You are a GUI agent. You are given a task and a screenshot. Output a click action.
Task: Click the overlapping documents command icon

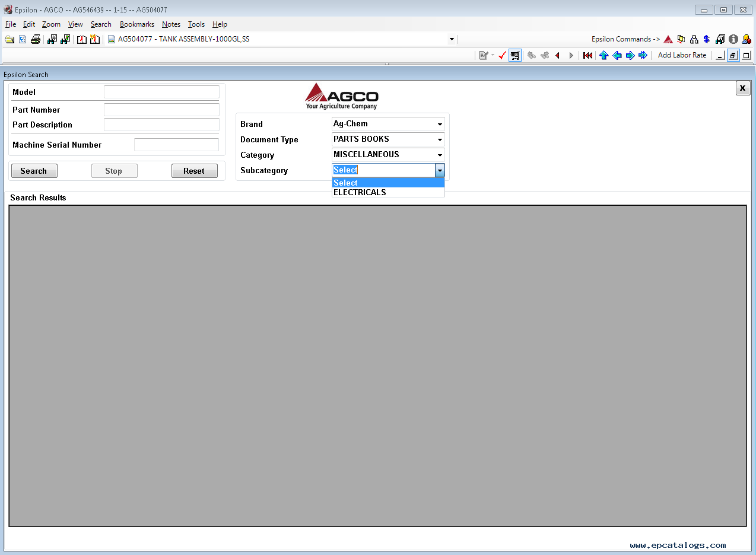click(x=681, y=39)
